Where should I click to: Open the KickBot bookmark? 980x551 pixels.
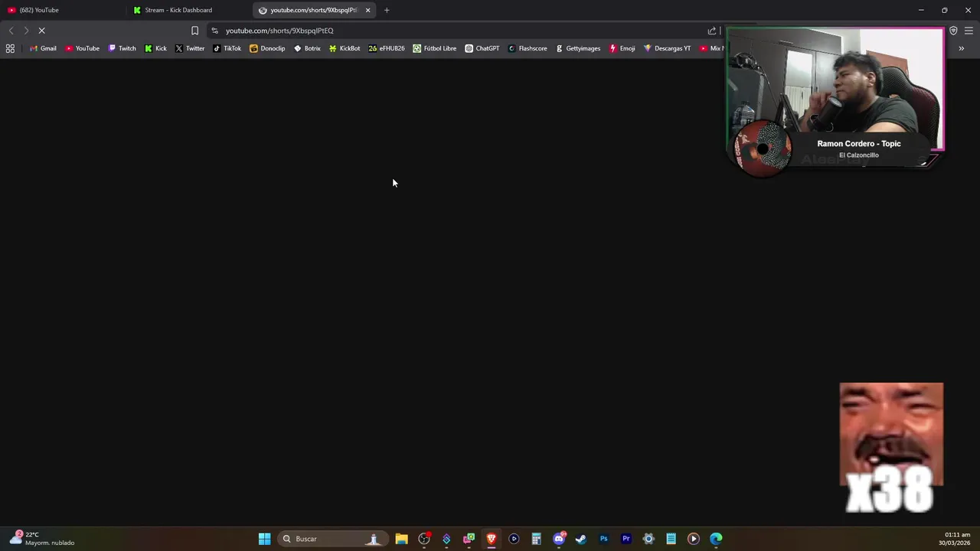coord(344,48)
